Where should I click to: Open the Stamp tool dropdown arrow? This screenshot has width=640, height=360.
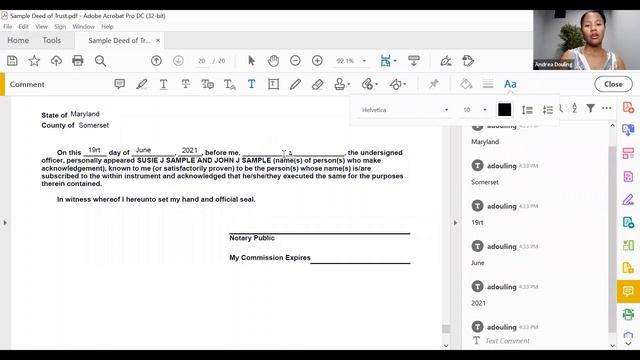349,84
